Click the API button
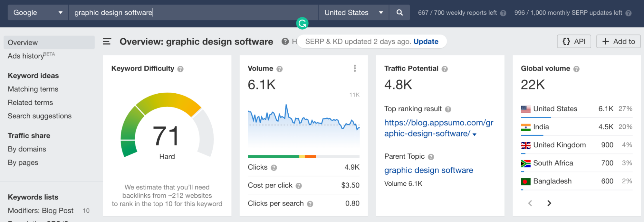This screenshot has height=222, width=644. [574, 42]
